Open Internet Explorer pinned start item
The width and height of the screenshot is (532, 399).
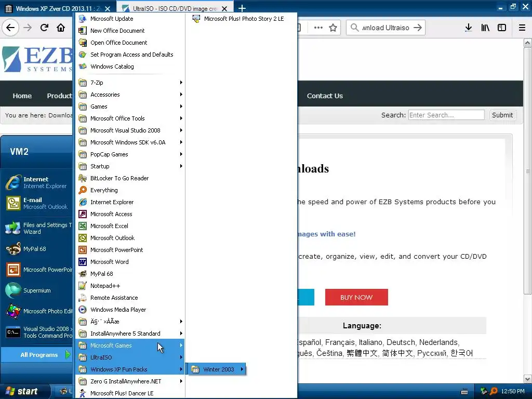point(37,182)
